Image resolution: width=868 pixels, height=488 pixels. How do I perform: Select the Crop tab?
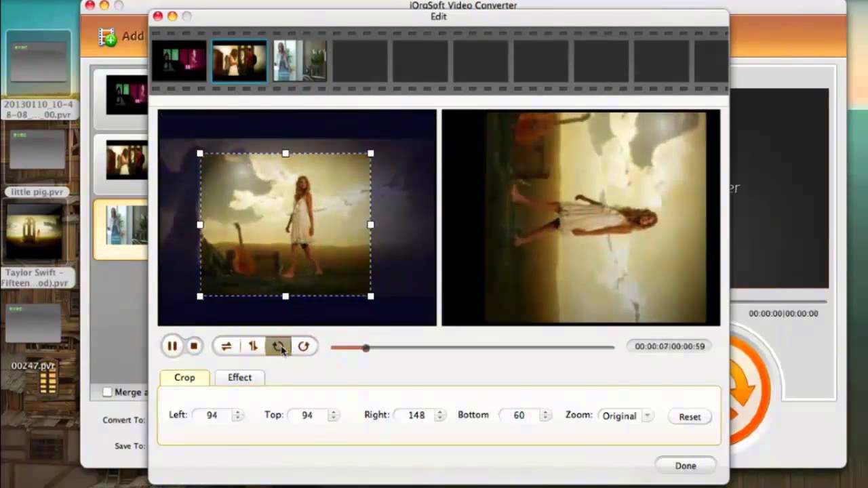pyautogui.click(x=184, y=378)
